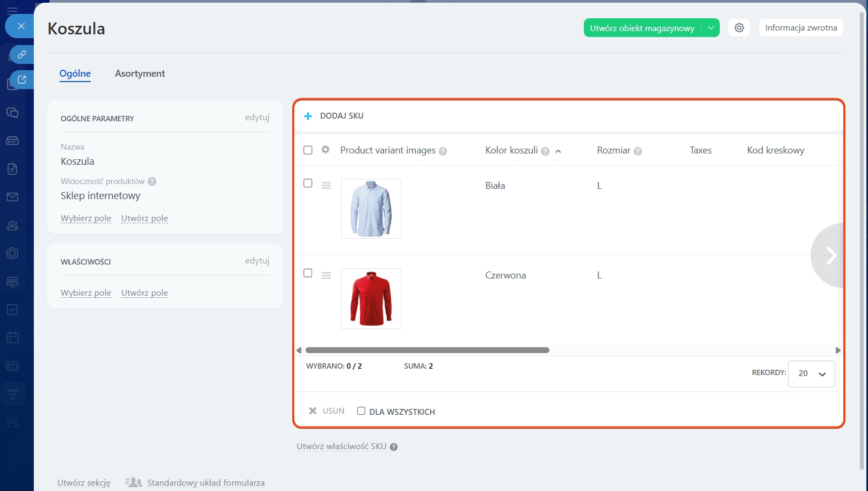The width and height of the screenshot is (868, 491).
Task: Enable the DLA WSZYSTKICH checkbox
Action: [x=361, y=411]
